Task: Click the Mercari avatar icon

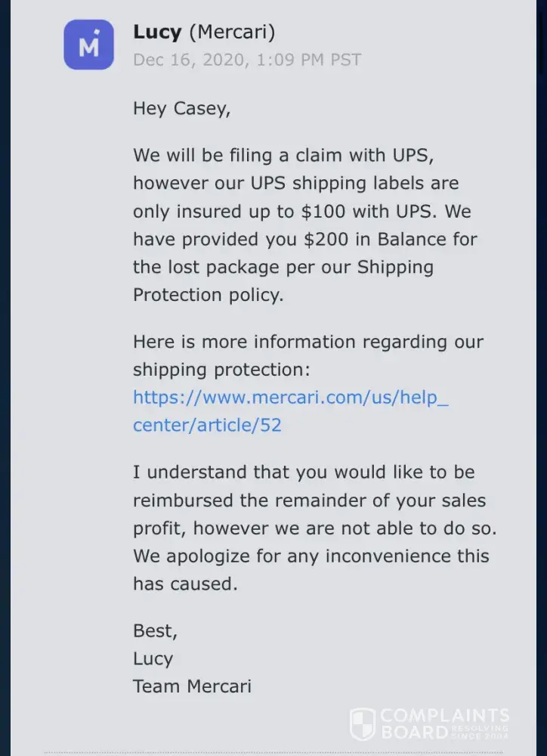Action: pyautogui.click(x=88, y=45)
